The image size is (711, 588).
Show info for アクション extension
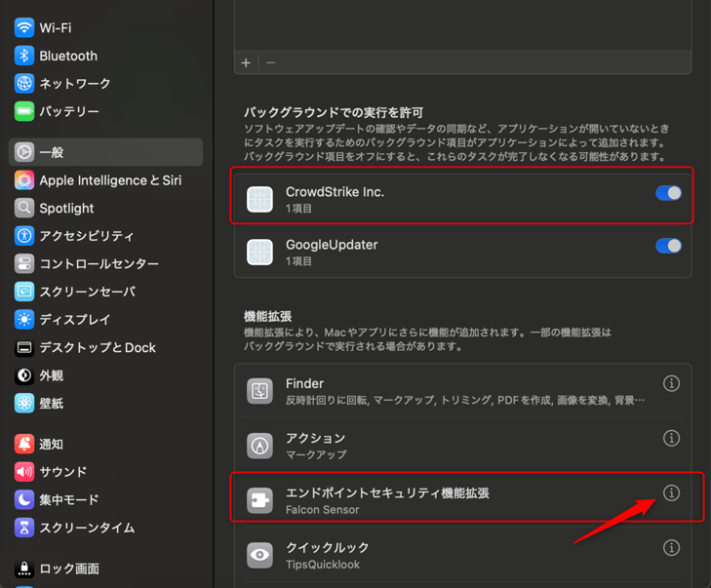671,439
